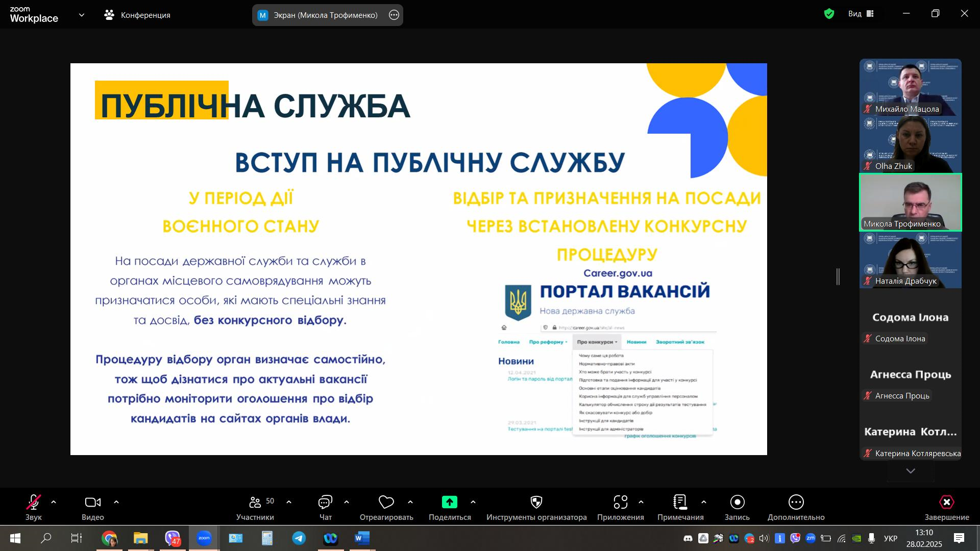Open the Вид view layout menu

[861, 14]
